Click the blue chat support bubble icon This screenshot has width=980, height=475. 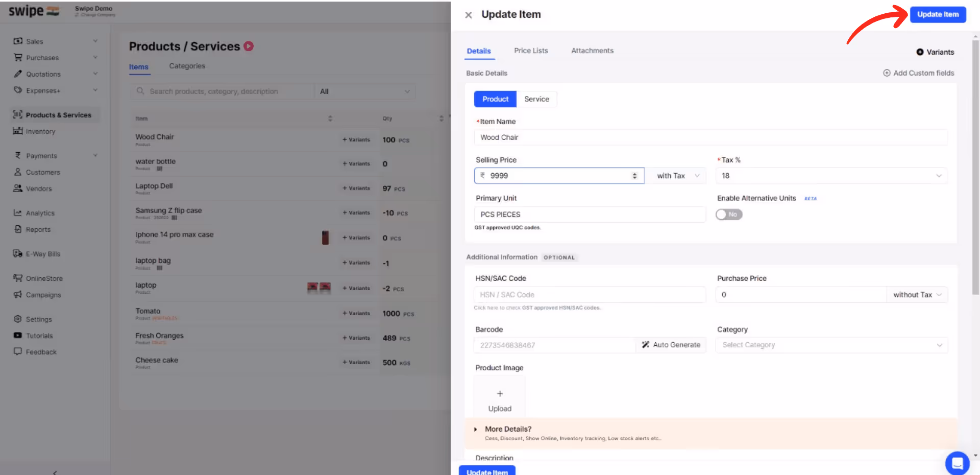[957, 463]
